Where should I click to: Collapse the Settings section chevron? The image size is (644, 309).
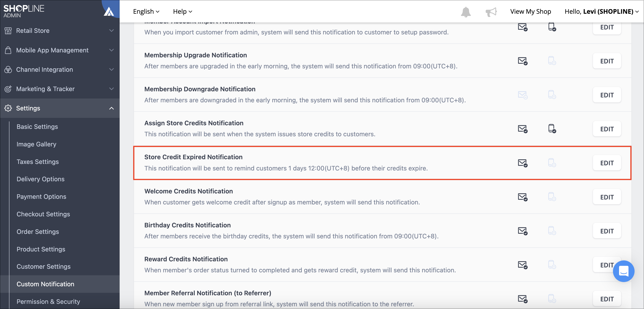[112, 108]
